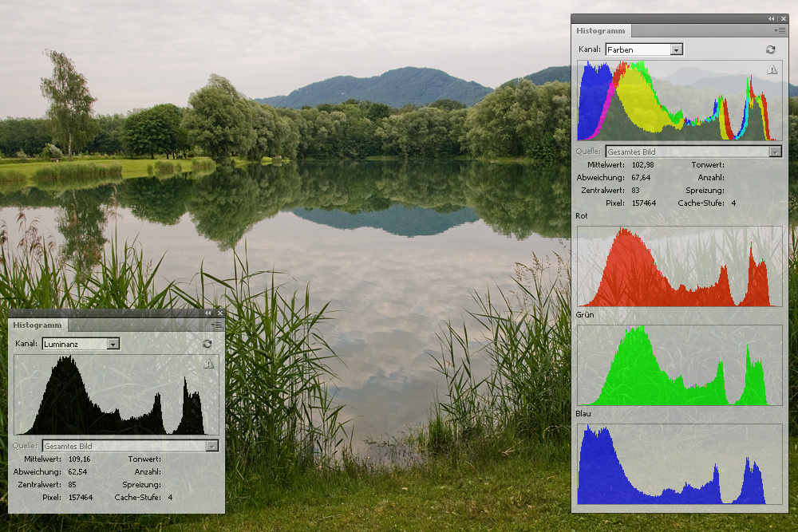Screen dimensions: 798x532
Task: Click the black Luminanz histogram graph
Action: (x=117, y=395)
